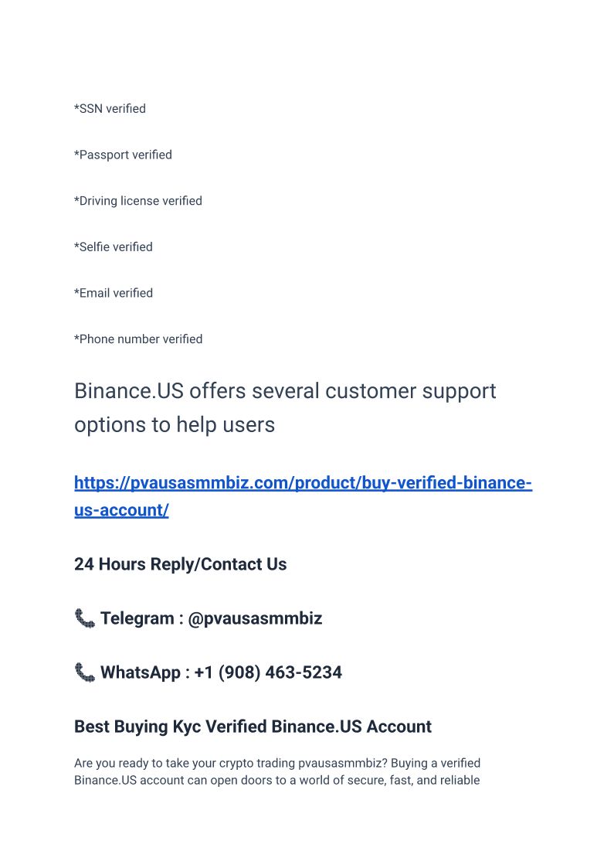Click the phone icon beside Telegram
Viewport: 614px width, 868px height.
pyautogui.click(x=85, y=618)
